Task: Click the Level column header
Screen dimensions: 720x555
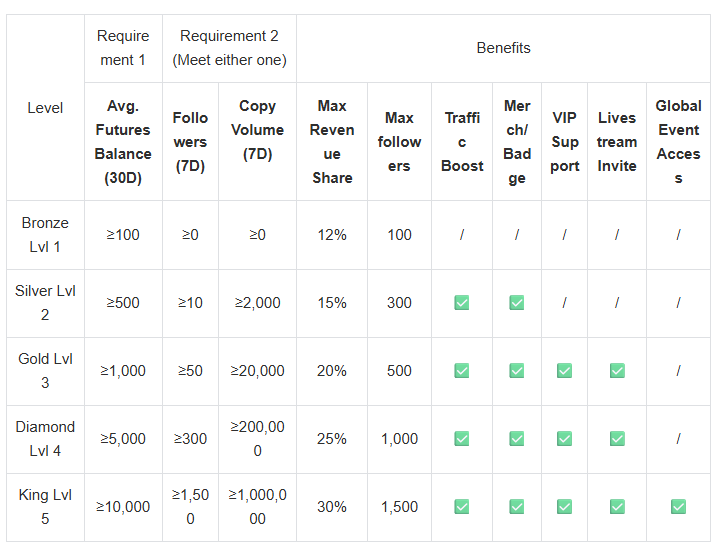Action: (x=45, y=108)
